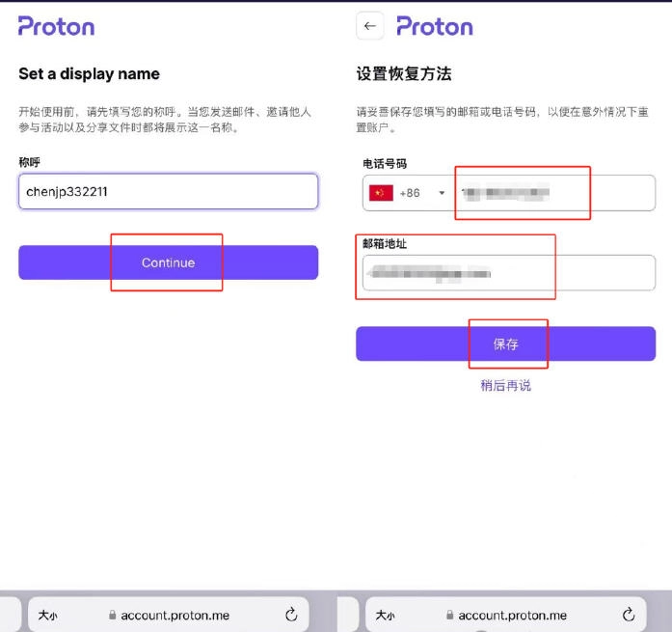Focus the display name field containing chenjp332211
The width and height of the screenshot is (672, 632).
(168, 191)
